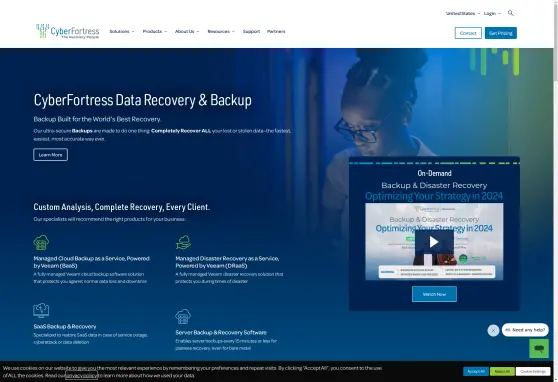This screenshot has width=558, height=382.
Task: Open 'Managed Cloud Backup as a Service' heading
Action: point(91,262)
